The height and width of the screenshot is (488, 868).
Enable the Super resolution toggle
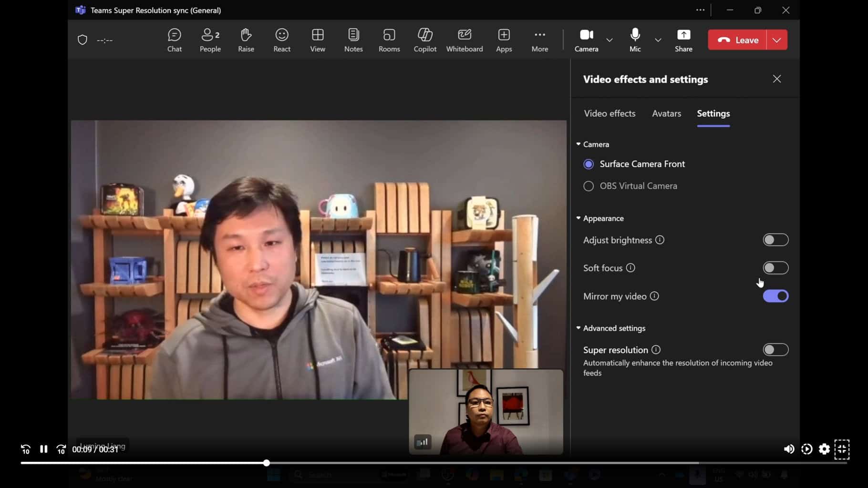[775, 350]
